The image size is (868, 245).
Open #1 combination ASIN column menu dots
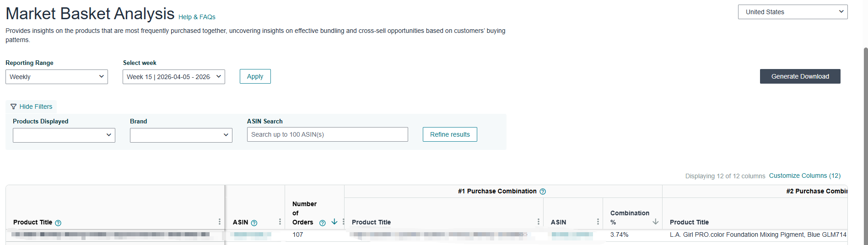598,222
